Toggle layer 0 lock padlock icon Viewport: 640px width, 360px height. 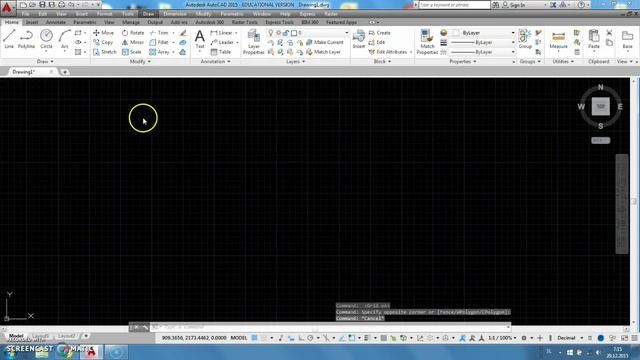pos(286,33)
